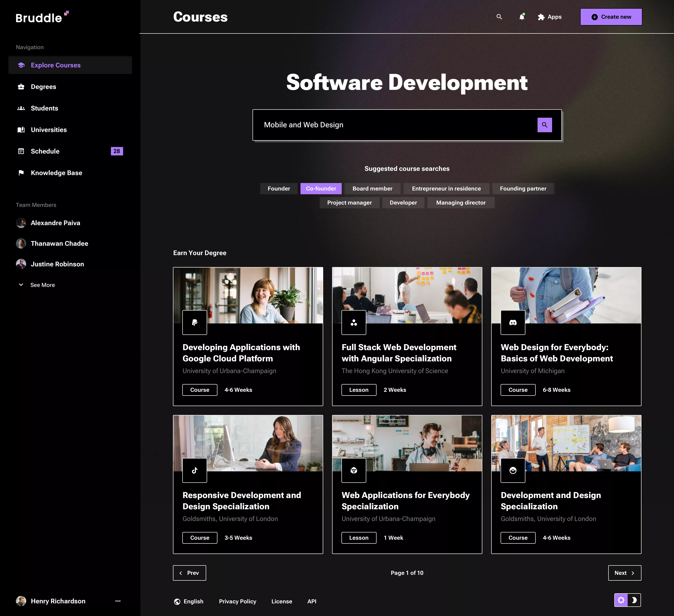Click the Universities book icon
Image resolution: width=674 pixels, height=616 pixels.
point(21,130)
